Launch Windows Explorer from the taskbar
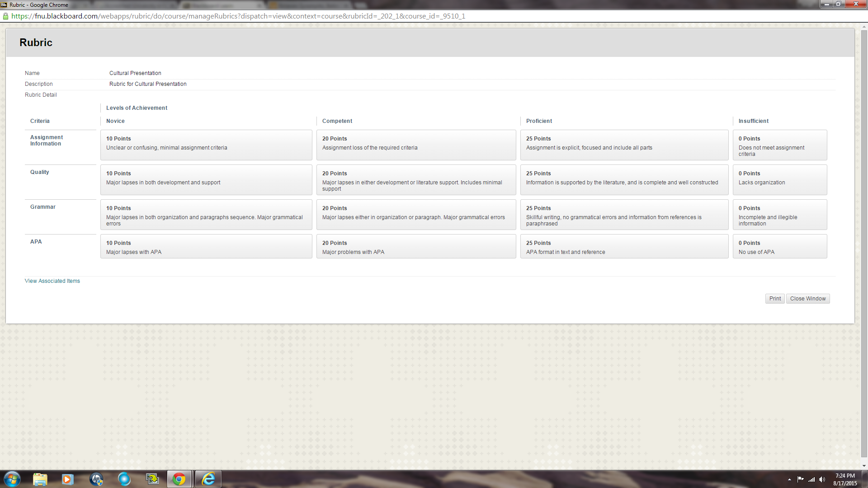868x488 pixels. click(x=40, y=479)
